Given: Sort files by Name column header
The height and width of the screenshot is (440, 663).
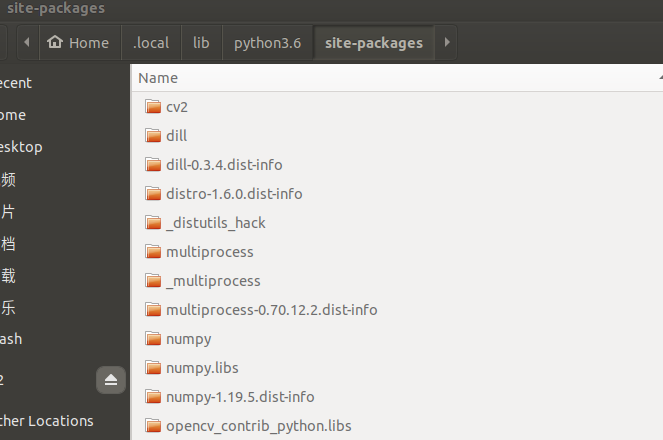Looking at the screenshot, I should 158,78.
